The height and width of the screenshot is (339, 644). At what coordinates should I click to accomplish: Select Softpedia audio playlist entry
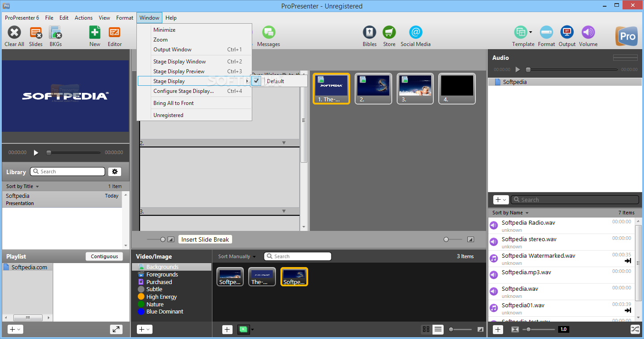click(x=565, y=82)
